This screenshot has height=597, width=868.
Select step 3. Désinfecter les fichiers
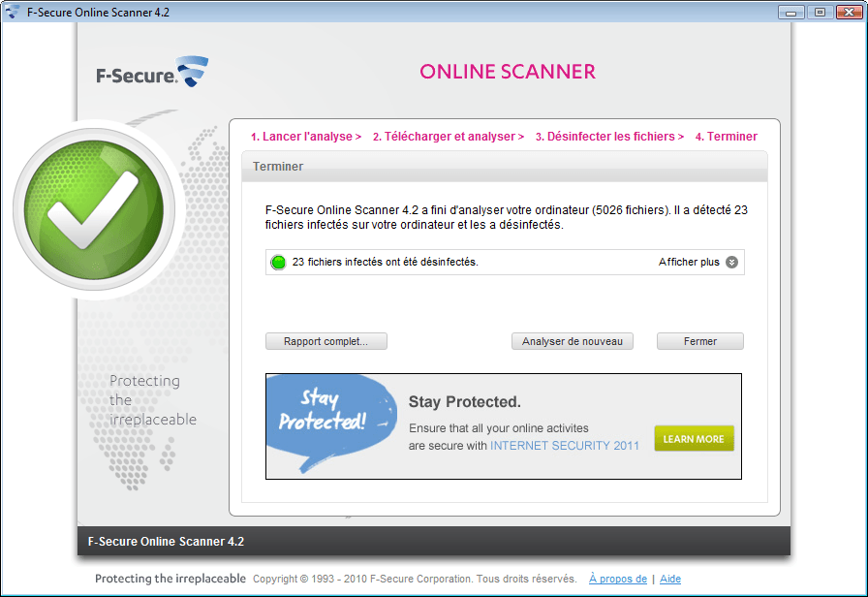click(x=609, y=137)
